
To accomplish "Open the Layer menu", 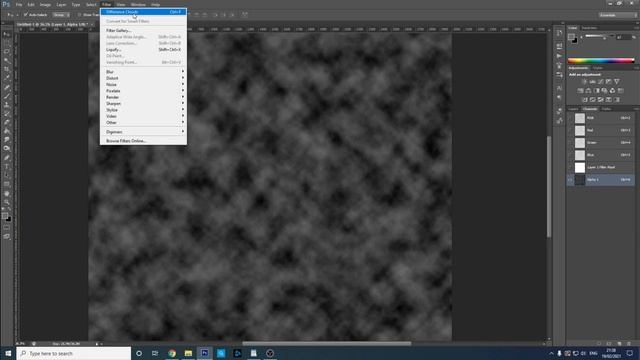I will point(61,4).
